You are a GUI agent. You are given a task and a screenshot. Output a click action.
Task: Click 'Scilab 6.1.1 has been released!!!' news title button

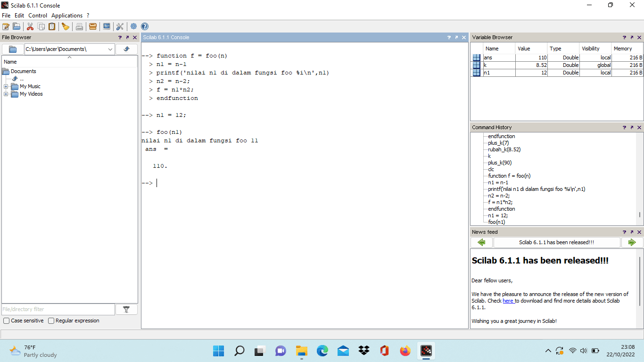(557, 242)
